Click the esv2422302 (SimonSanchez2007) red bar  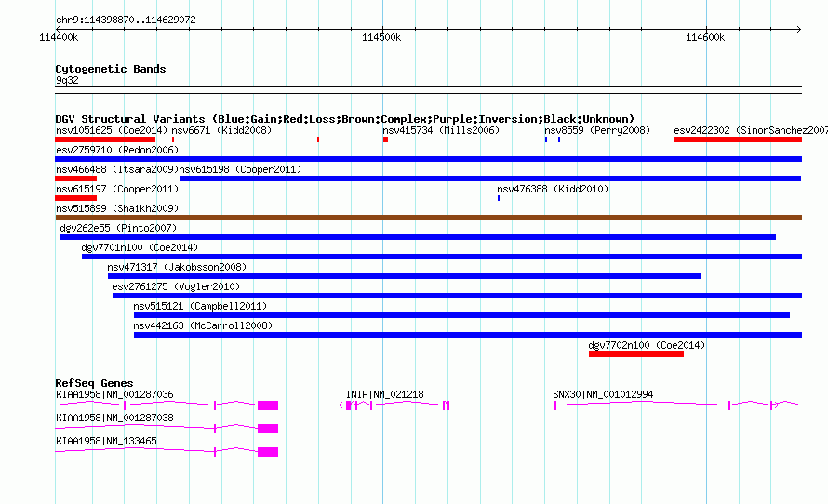click(738, 139)
